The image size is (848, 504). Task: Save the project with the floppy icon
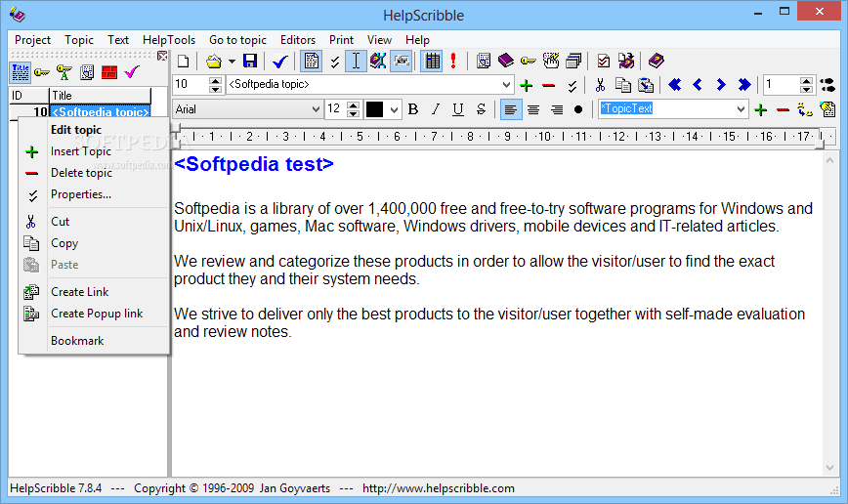click(x=250, y=62)
